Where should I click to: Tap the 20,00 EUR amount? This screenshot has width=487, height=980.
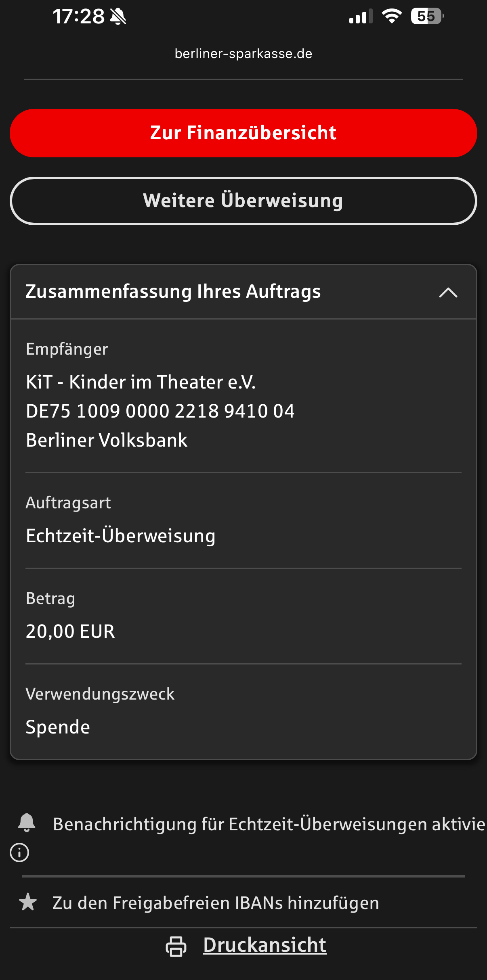70,631
